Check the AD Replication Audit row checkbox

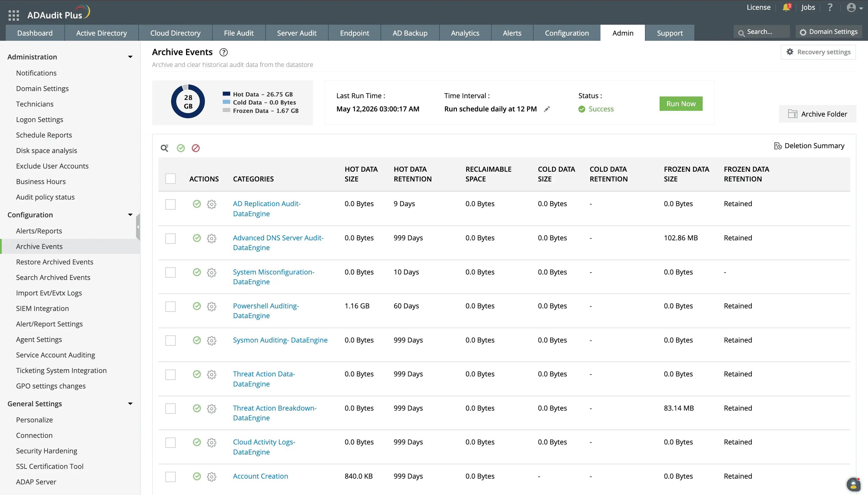click(170, 205)
